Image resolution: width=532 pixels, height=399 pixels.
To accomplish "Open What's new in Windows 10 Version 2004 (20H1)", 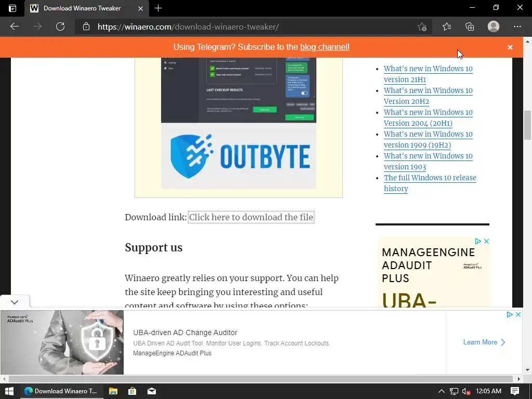I will [428, 117].
